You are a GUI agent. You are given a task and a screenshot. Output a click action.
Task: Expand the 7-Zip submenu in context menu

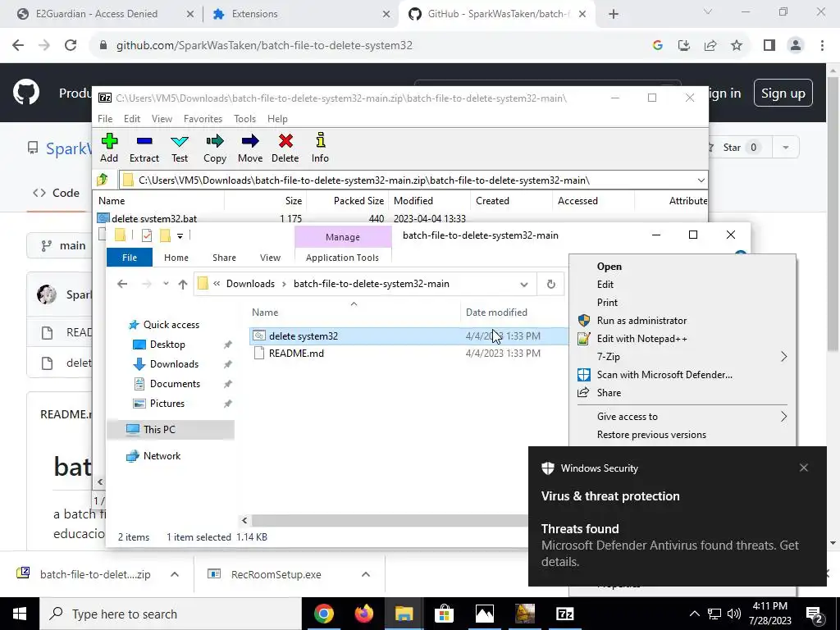point(783,357)
